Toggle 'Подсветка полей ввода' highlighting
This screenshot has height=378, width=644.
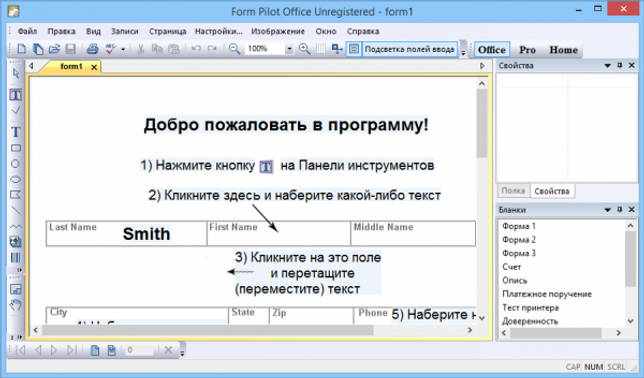click(409, 49)
